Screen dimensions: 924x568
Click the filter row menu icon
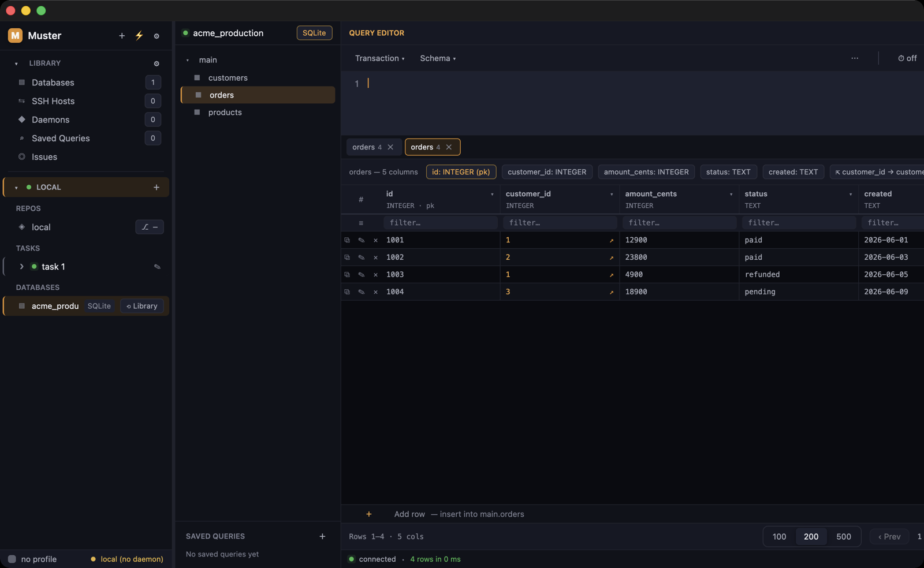point(361,223)
